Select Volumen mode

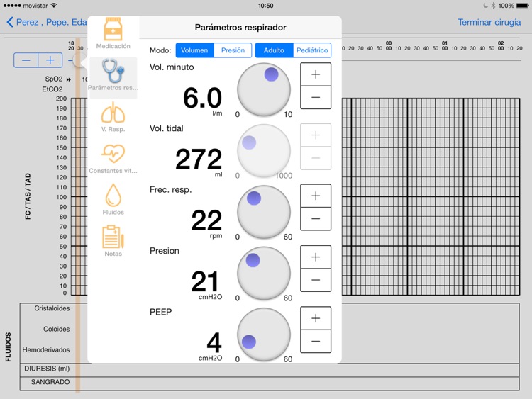click(194, 50)
